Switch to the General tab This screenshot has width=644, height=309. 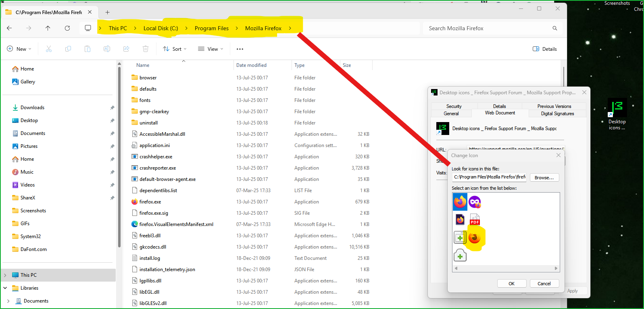click(451, 114)
